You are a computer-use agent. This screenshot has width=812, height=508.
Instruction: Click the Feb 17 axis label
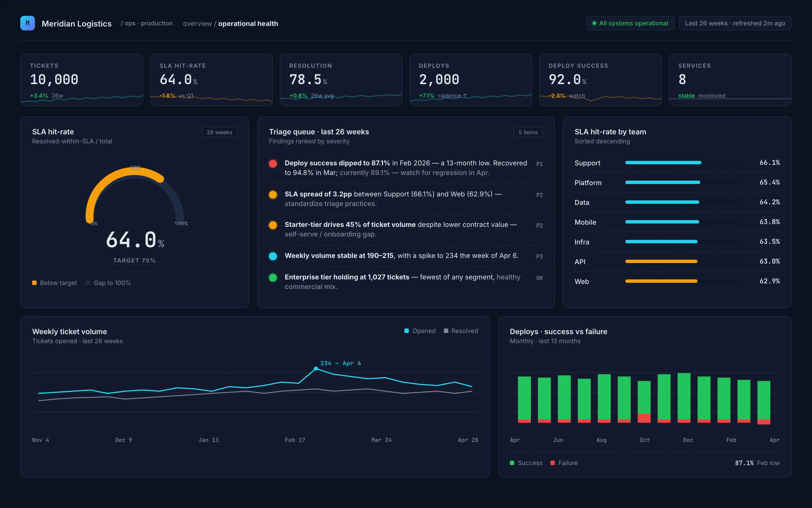[295, 440]
